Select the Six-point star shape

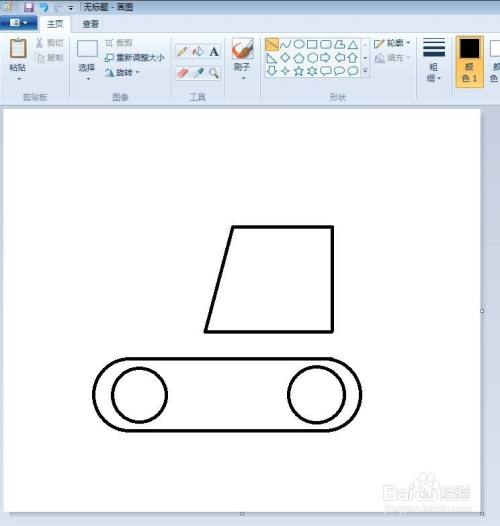pyautogui.click(x=312, y=71)
